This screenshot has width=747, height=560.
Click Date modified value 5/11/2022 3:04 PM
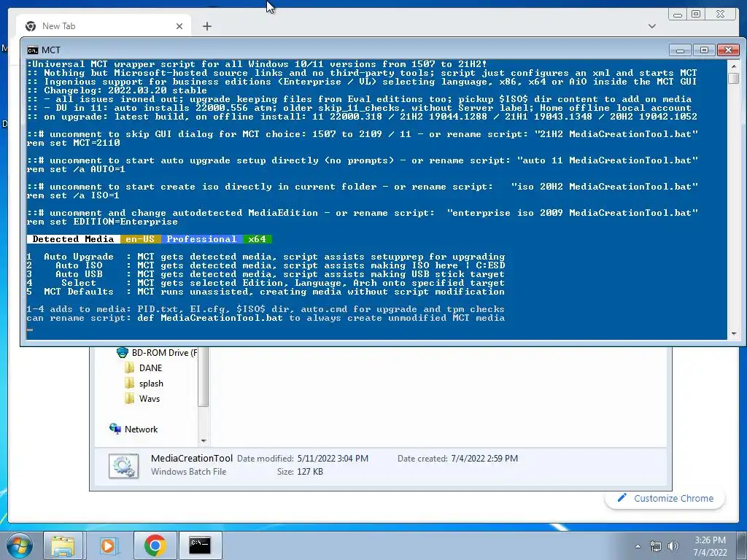[x=333, y=459]
